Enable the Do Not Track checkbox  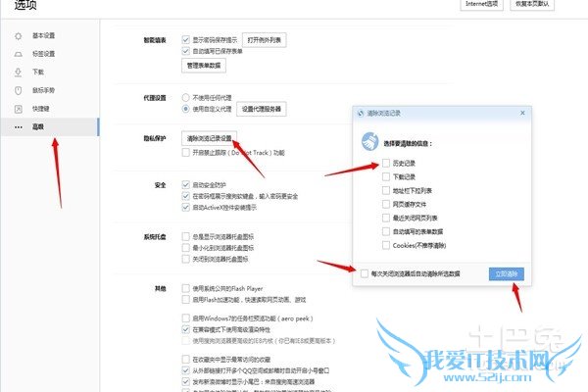(185, 152)
